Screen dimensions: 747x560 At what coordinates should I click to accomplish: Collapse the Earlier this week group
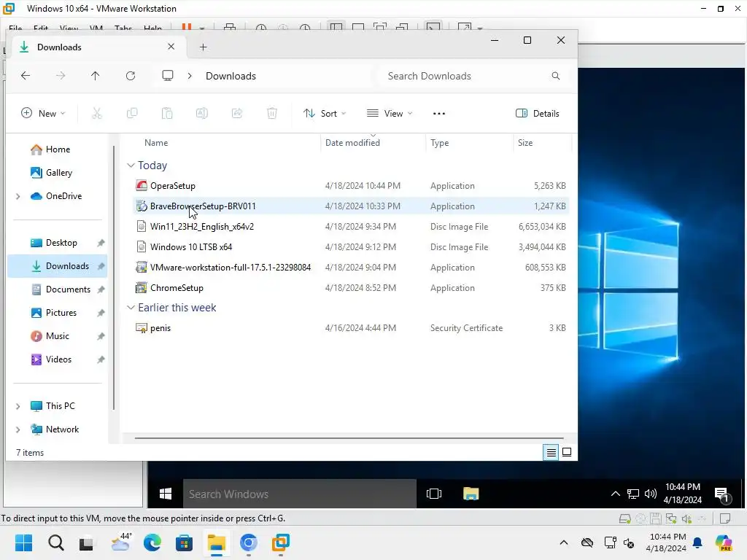coord(131,308)
